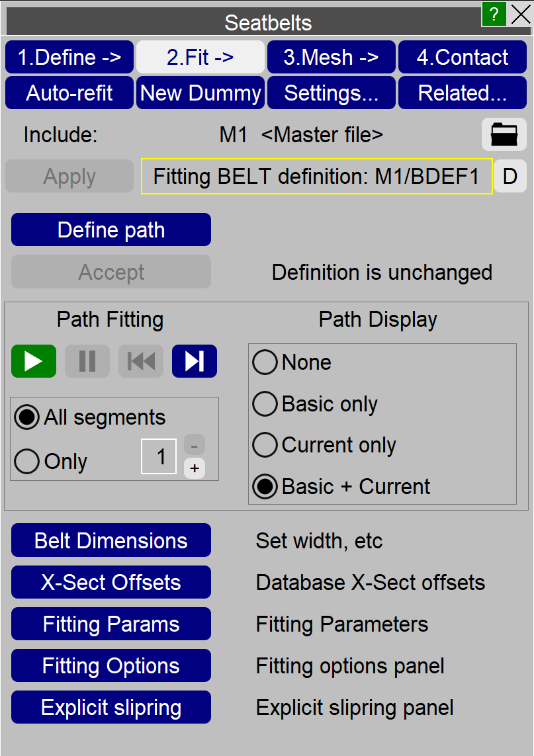534x756 pixels.
Task: Increment segment number with plus button
Action: tap(195, 468)
